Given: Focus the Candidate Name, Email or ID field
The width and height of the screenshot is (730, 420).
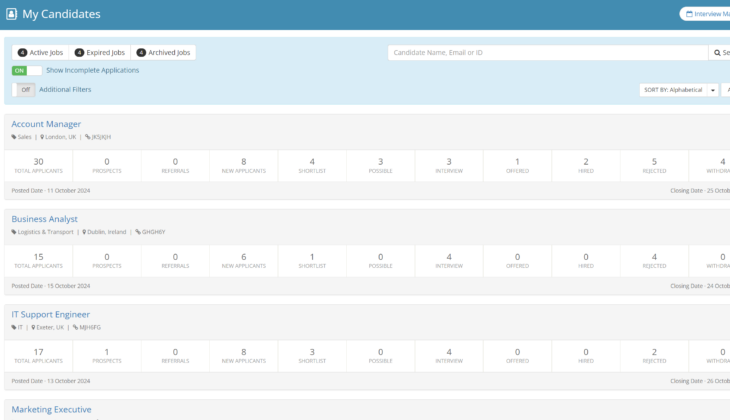Looking at the screenshot, I should [x=547, y=52].
